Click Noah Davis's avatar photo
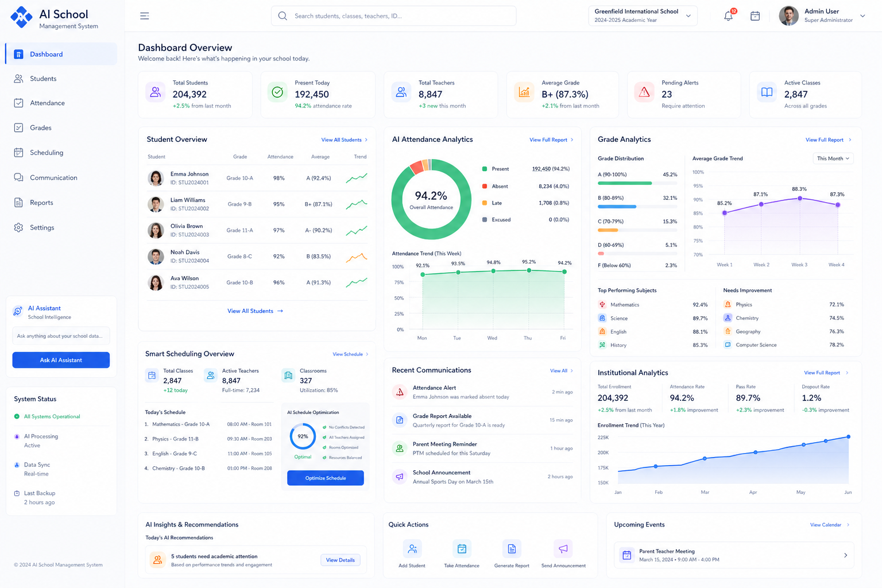 [156, 257]
